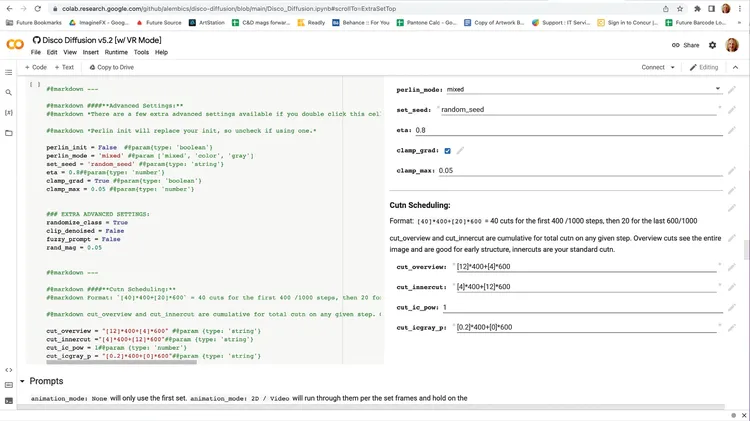
Task: Add a new Code cell
Action: (x=36, y=67)
